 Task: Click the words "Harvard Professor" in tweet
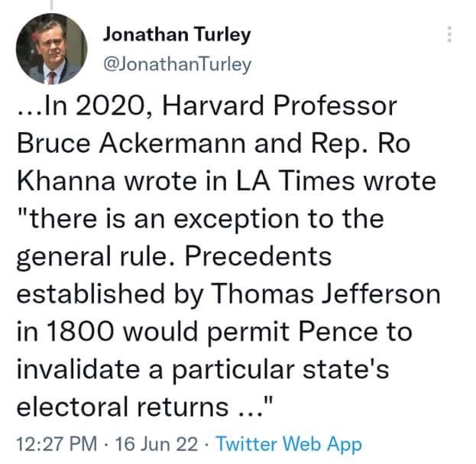[x=280, y=106]
